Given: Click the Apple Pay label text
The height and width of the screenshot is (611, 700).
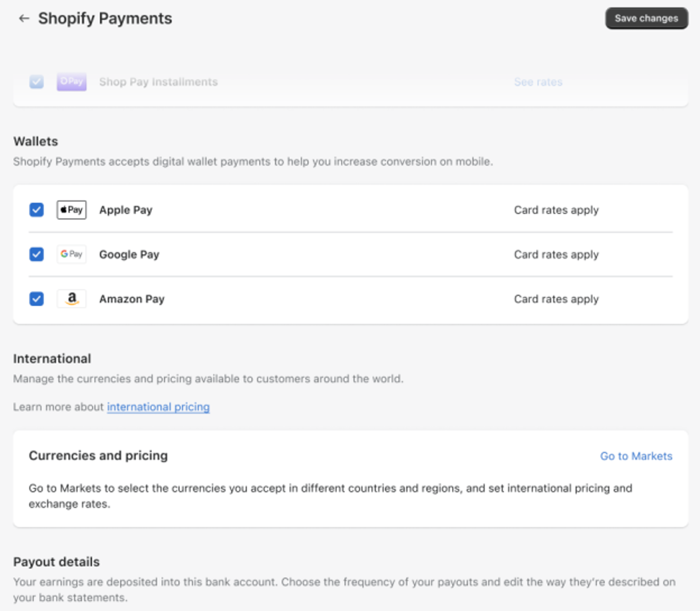Looking at the screenshot, I should click(x=126, y=210).
